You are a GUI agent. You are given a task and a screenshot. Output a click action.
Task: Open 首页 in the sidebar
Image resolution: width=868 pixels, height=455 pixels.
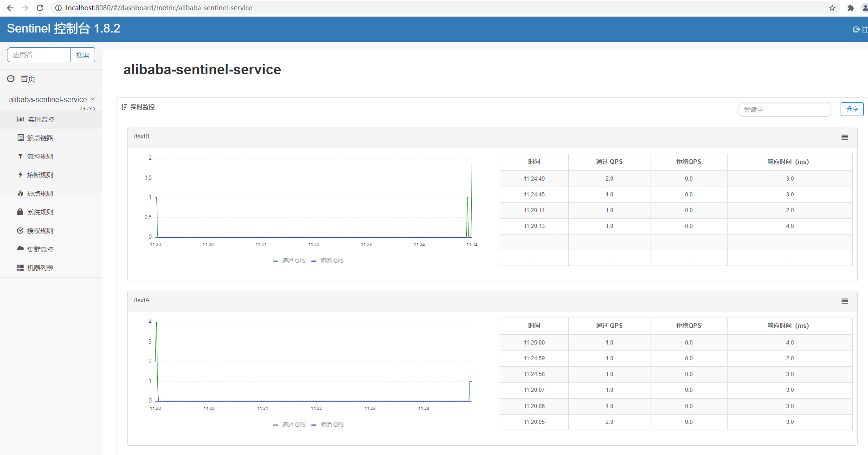pyautogui.click(x=28, y=79)
